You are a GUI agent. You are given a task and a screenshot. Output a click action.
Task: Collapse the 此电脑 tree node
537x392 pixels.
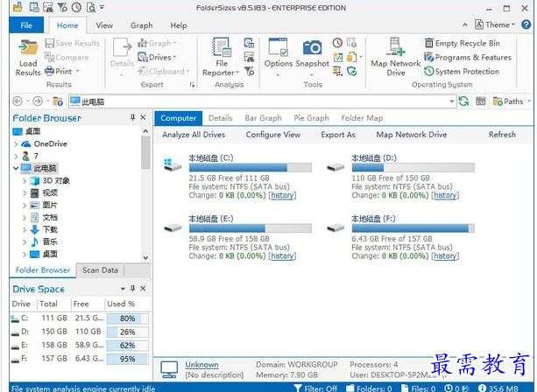(x=16, y=168)
